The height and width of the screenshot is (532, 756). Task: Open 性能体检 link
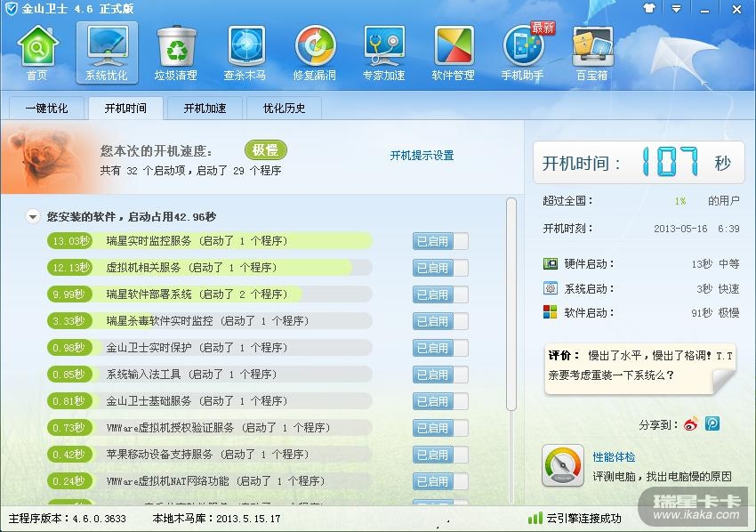pos(614,456)
